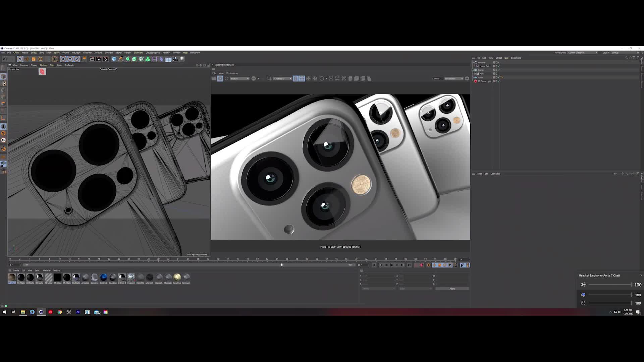
Task: Refresh the Redshift RenderView
Action: click(x=227, y=78)
